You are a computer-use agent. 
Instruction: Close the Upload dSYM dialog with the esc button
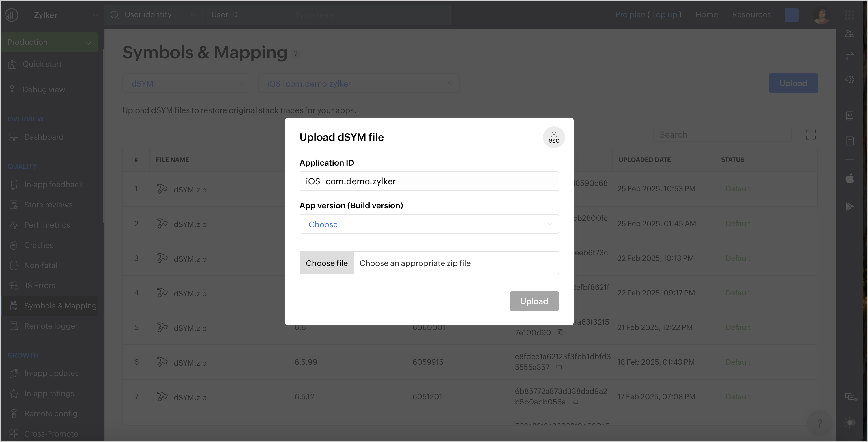(554, 137)
